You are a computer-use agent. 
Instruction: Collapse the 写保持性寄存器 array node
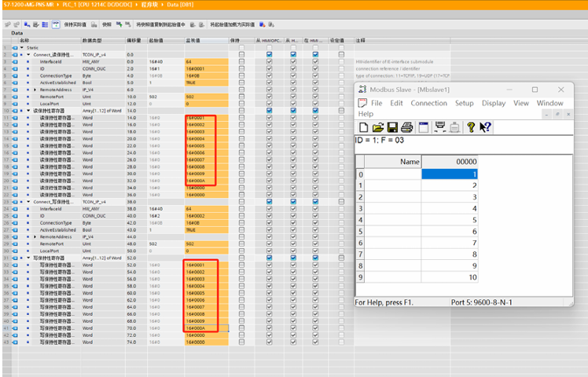point(28,258)
